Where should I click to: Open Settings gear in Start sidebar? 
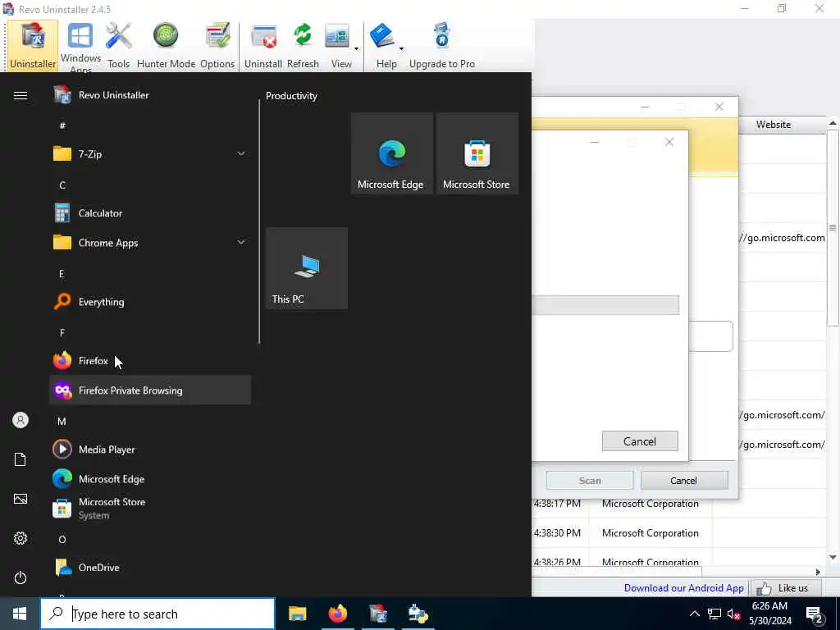pos(21,538)
